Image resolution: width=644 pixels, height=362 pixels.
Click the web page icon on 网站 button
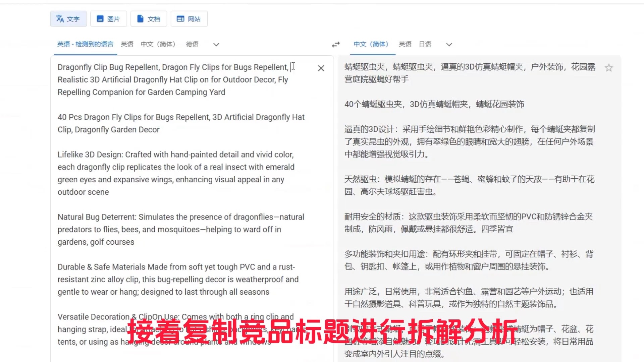pos(180,19)
